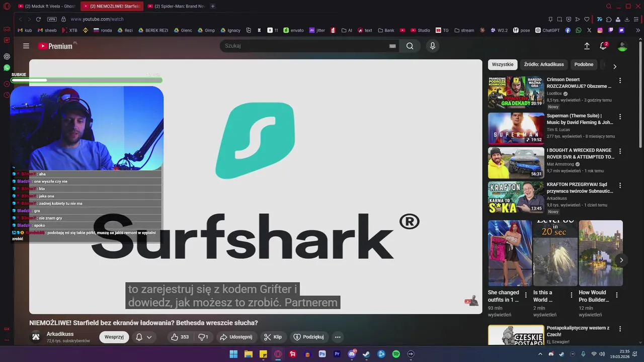This screenshot has width=644, height=362.
Task: Open Opera downloads icon
Action: pos(627,19)
